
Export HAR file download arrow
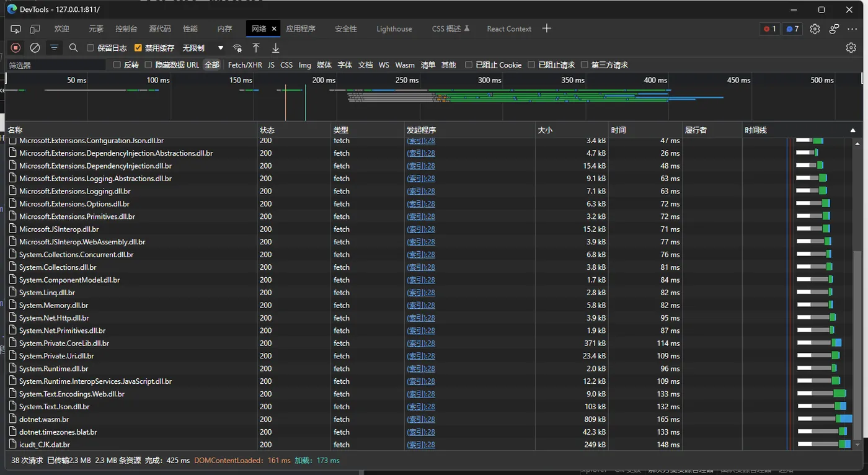point(276,48)
